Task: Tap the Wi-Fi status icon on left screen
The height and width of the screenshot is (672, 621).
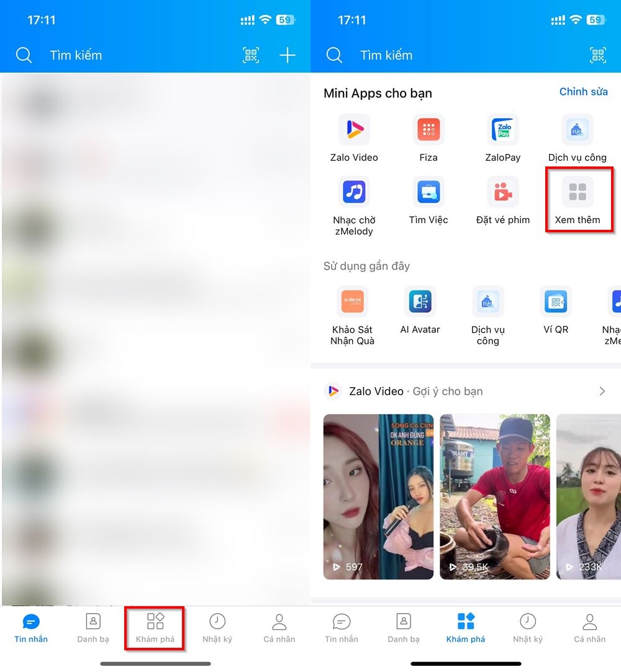Action: click(266, 20)
